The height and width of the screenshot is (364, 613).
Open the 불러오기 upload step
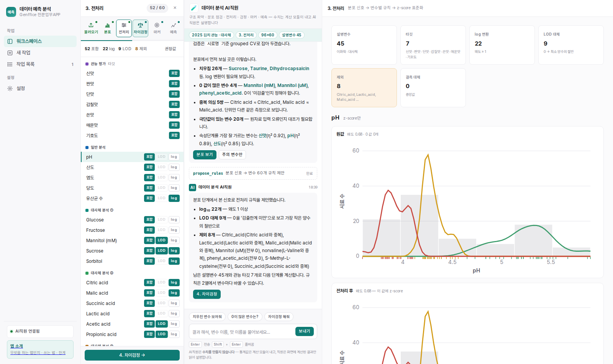tap(91, 28)
